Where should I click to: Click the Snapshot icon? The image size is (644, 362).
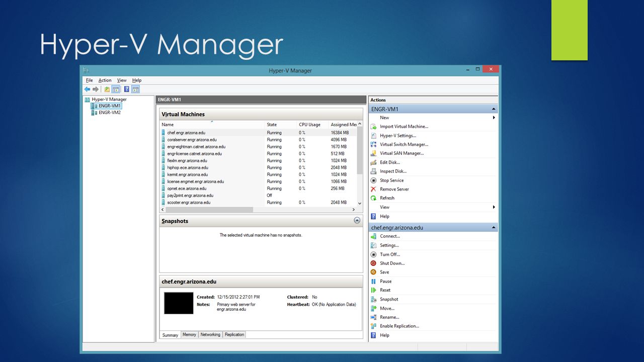[x=373, y=299]
